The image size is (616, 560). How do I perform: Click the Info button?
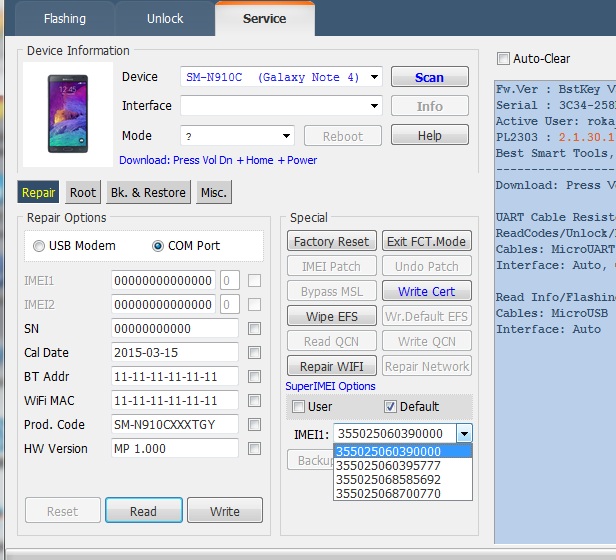pyautogui.click(x=430, y=106)
